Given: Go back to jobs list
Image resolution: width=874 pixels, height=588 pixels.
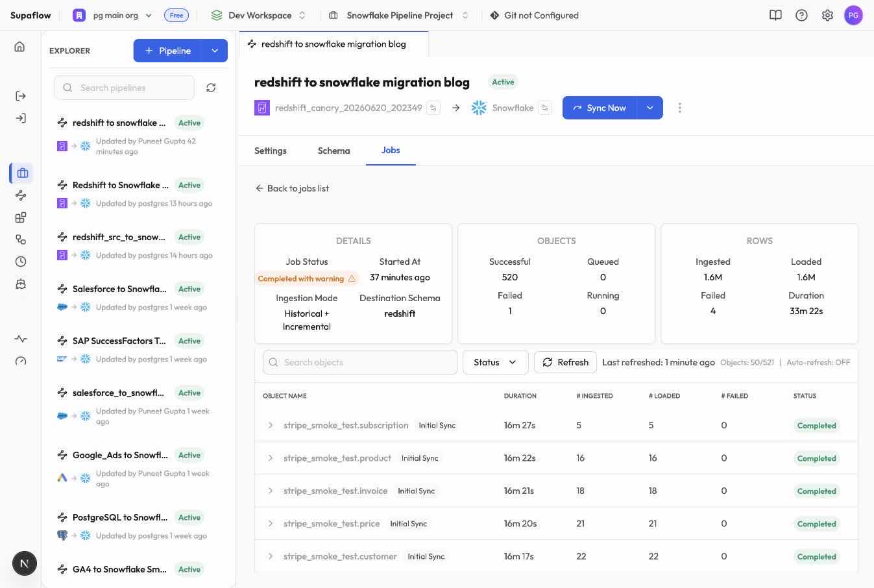Looking at the screenshot, I should 292,188.
